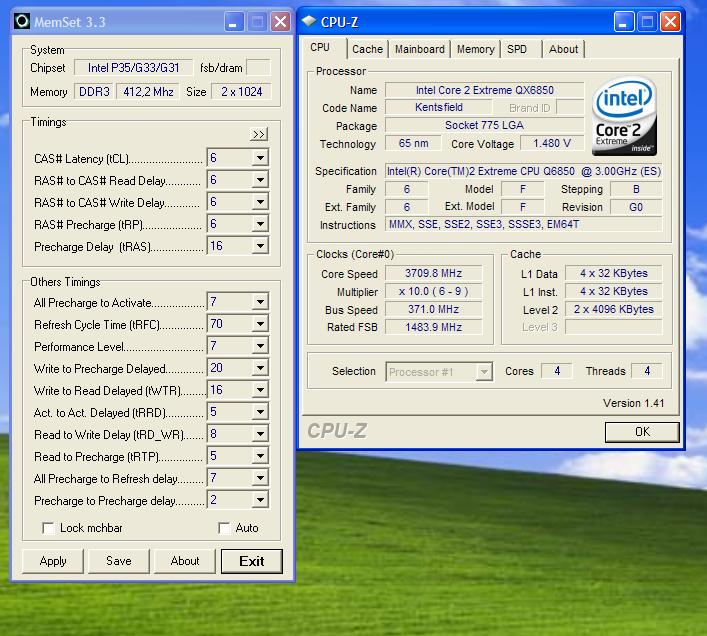The height and width of the screenshot is (636, 707).
Task: Close the CPU-Z window
Action: click(x=670, y=21)
